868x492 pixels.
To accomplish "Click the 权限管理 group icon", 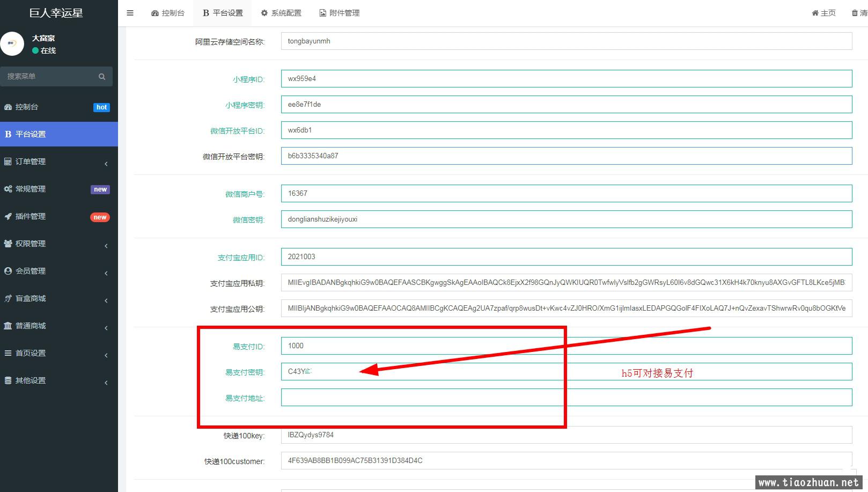I will click(x=8, y=244).
